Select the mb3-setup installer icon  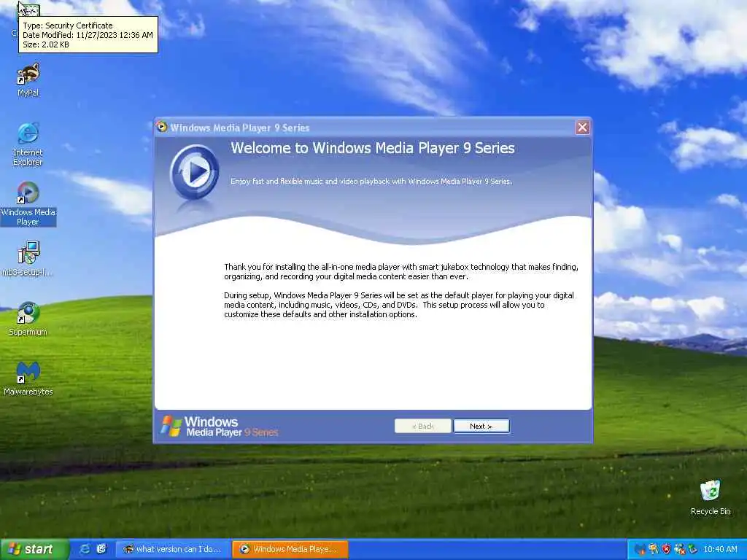click(x=28, y=259)
